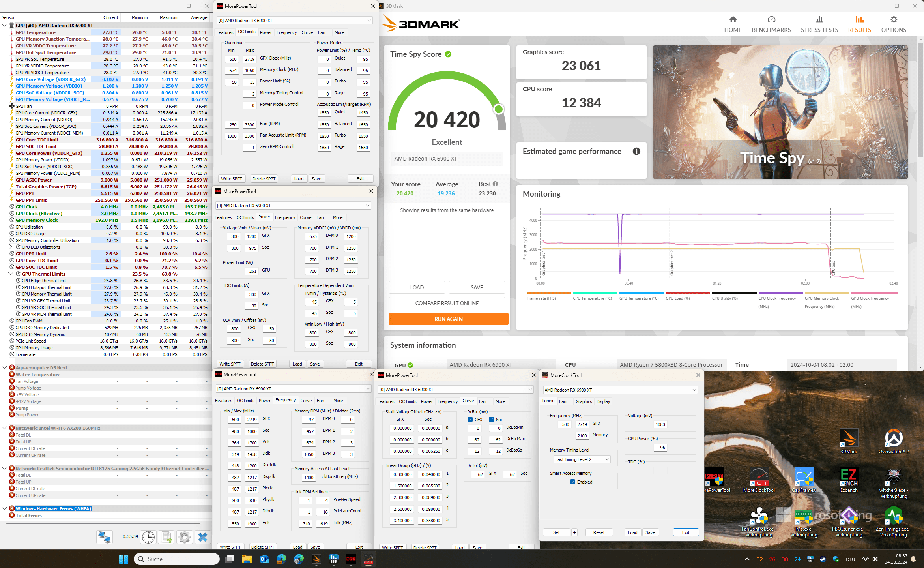Viewport: 924px width, 568px height.
Task: Click the GFX max frequency 2719 field
Action: [x=582, y=424]
